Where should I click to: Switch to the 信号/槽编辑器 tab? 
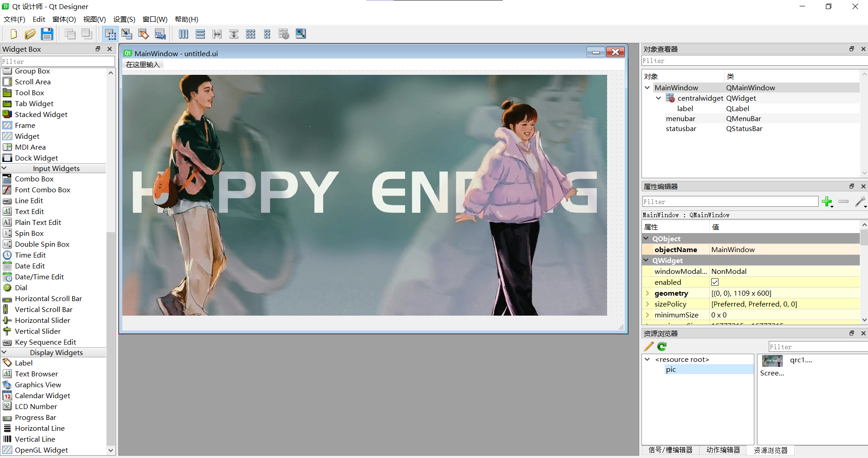click(670, 450)
